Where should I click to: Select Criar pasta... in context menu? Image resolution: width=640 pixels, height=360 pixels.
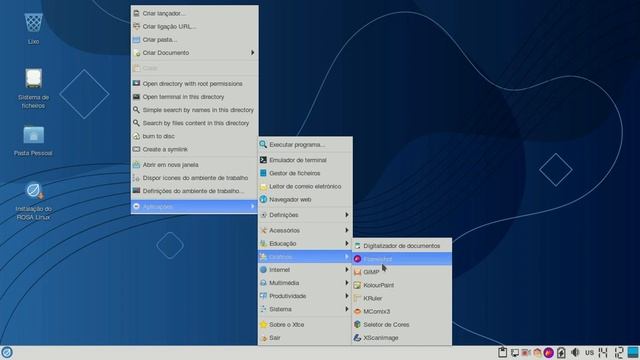click(x=195, y=40)
